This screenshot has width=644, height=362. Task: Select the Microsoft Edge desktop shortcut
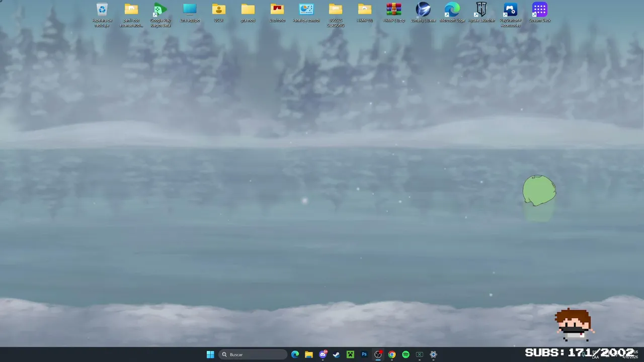click(x=452, y=13)
